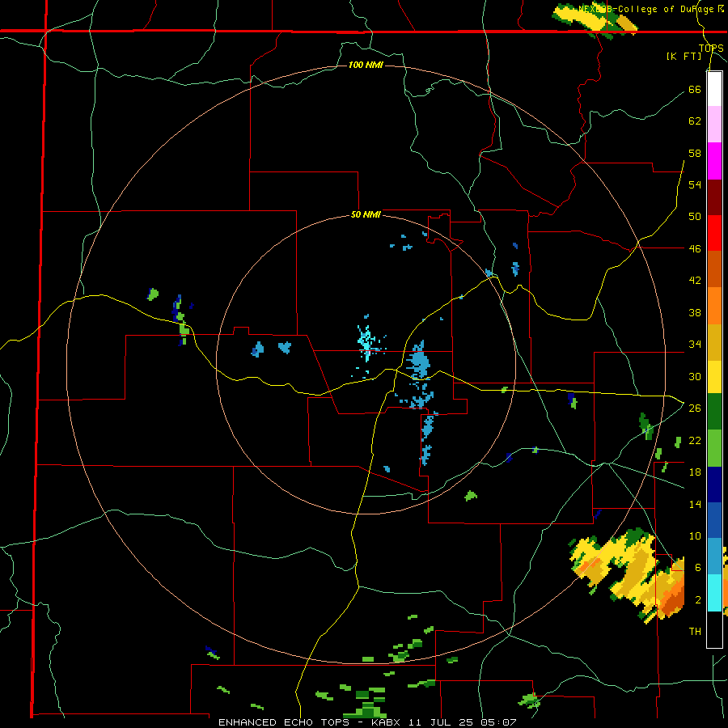Click the 'KABX' radar site identifier
The image size is (728, 728).
tap(385, 722)
